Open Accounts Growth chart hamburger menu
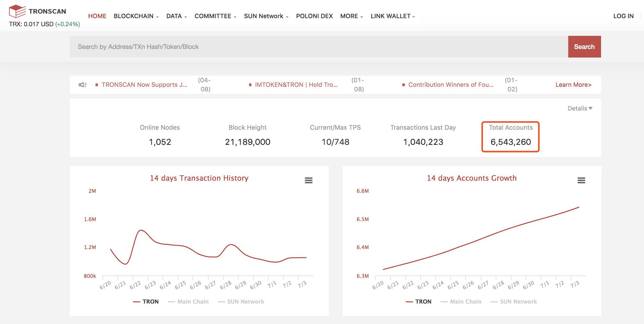 (x=581, y=180)
